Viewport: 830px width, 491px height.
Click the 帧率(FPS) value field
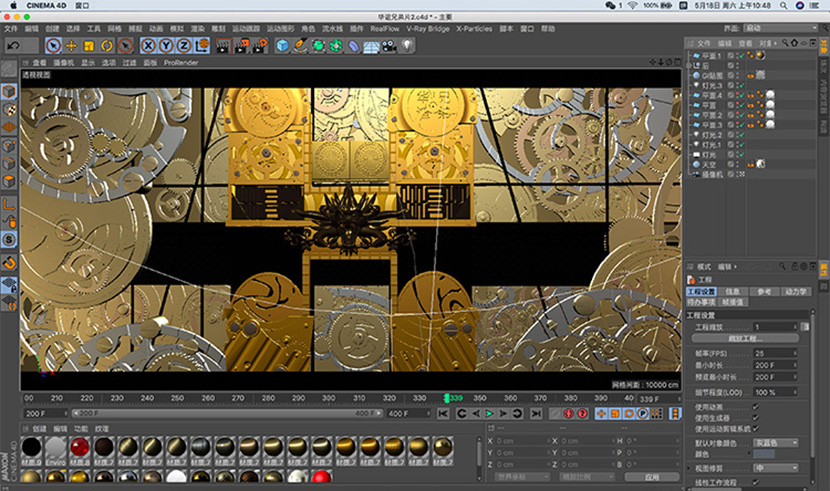pos(775,353)
